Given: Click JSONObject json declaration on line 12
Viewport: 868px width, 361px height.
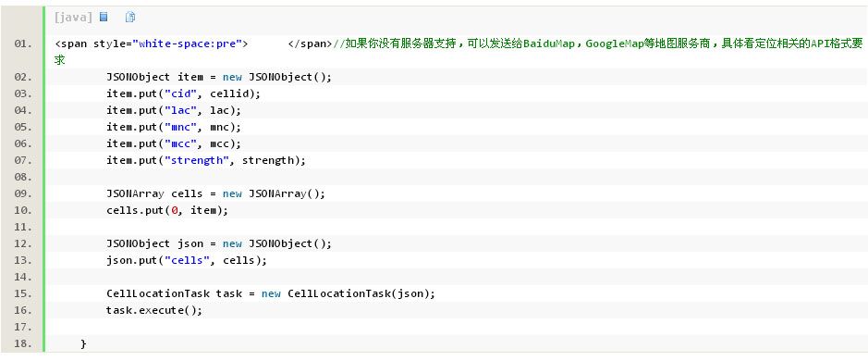Looking at the screenshot, I should click(219, 244).
